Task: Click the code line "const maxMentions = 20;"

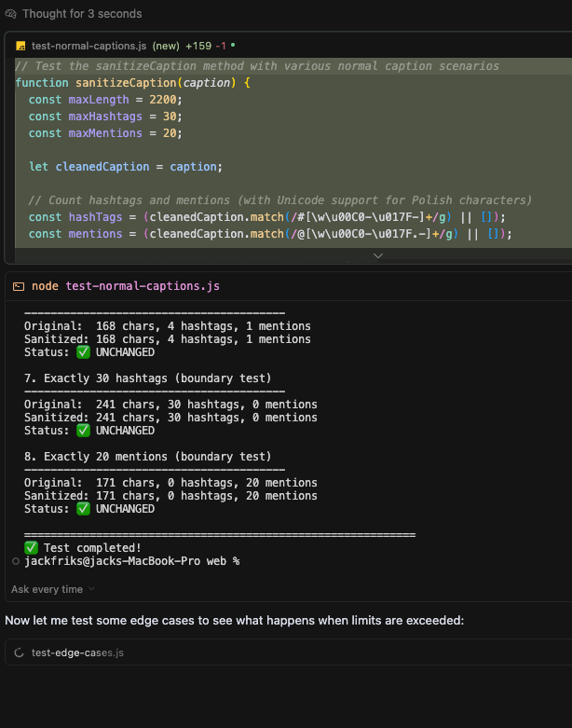Action: (105, 132)
